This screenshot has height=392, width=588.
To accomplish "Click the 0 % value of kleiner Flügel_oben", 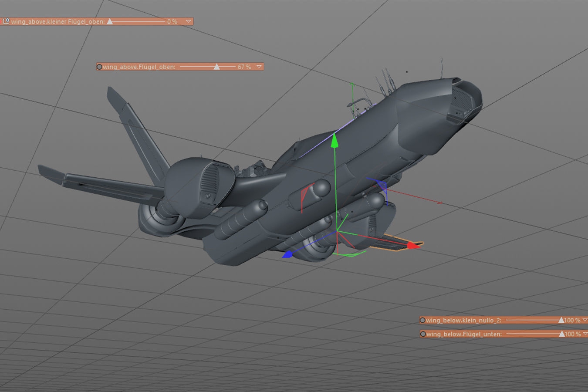I will tap(172, 21).
